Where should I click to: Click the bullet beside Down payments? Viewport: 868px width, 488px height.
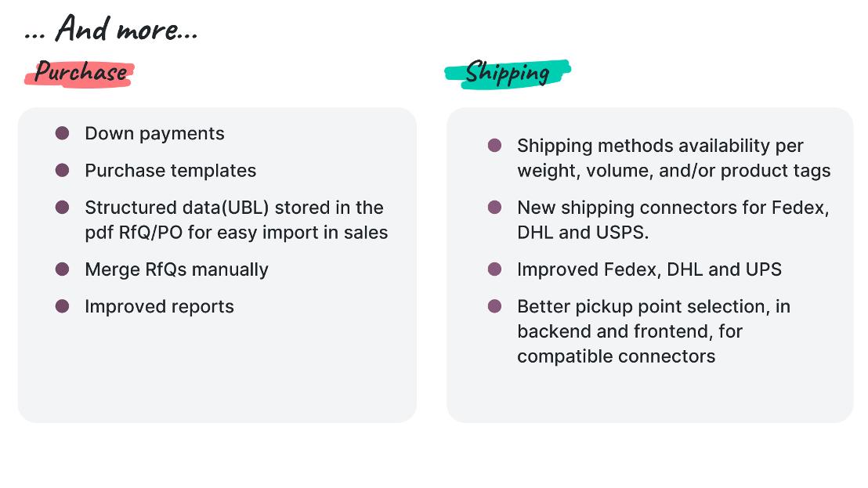click(62, 133)
